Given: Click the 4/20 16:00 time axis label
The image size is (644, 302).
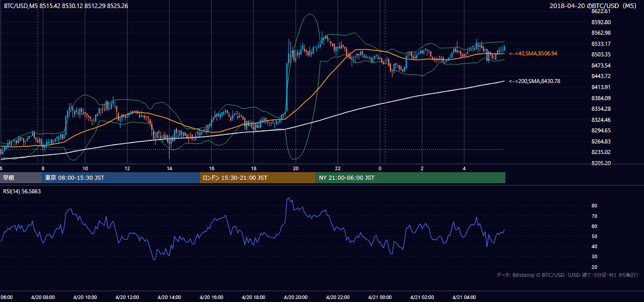Looking at the screenshot, I should point(211,297).
